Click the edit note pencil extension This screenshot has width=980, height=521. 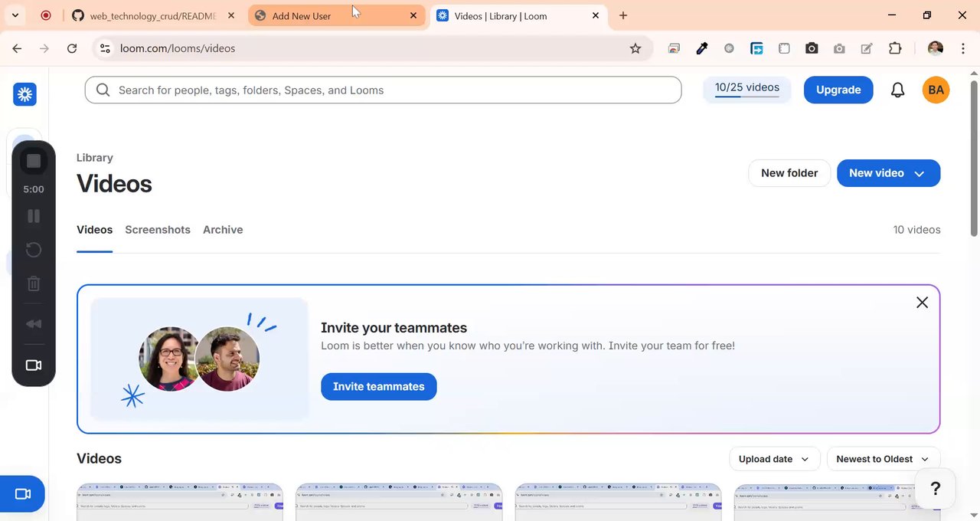pos(867,48)
